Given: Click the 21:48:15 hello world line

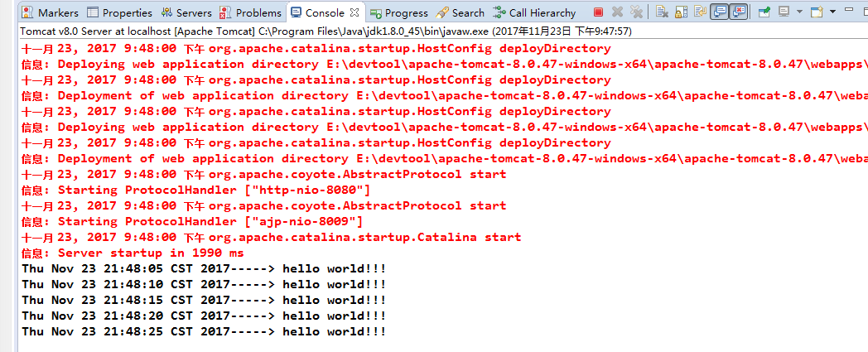Looking at the screenshot, I should pyautogui.click(x=204, y=300).
